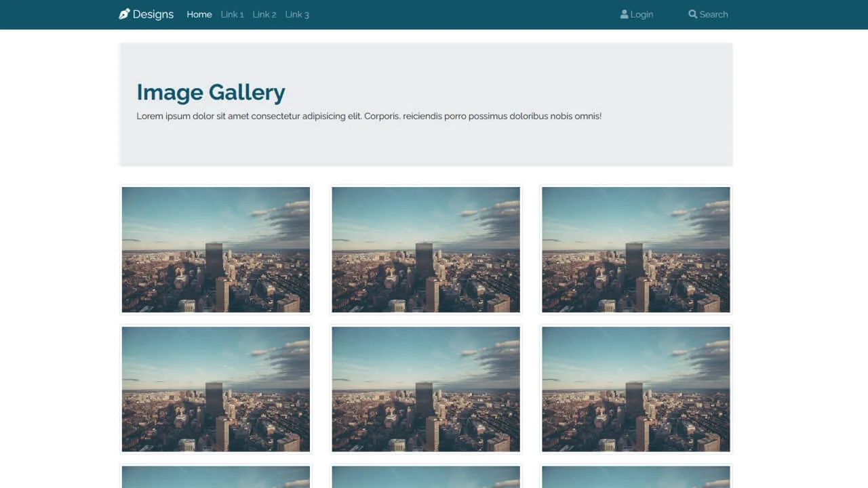Select Home in the navigation bar

click(199, 14)
